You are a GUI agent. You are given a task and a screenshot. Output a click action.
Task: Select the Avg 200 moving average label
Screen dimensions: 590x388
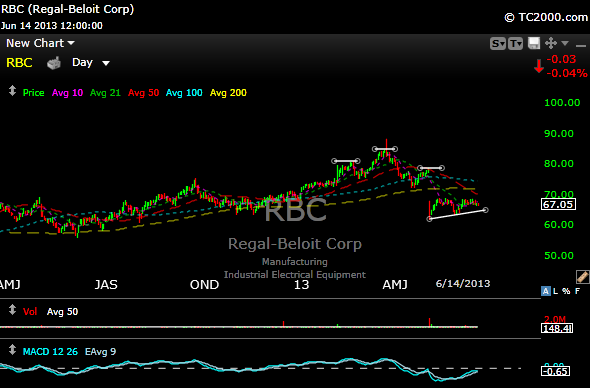[x=228, y=93]
